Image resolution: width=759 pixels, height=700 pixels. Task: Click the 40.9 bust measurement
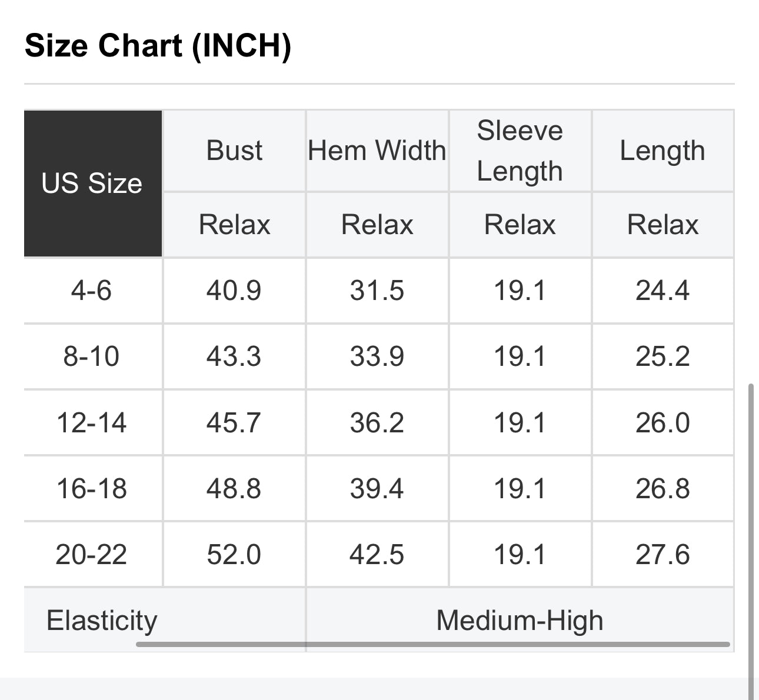pos(234,291)
